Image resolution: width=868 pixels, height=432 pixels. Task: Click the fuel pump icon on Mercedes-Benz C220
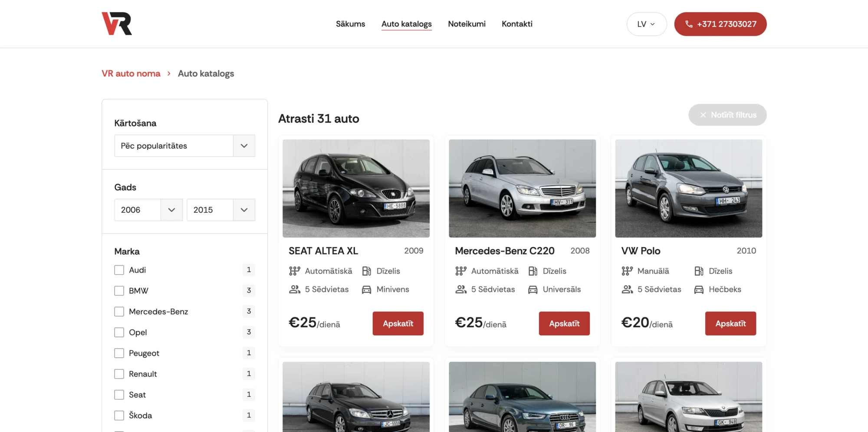(533, 271)
